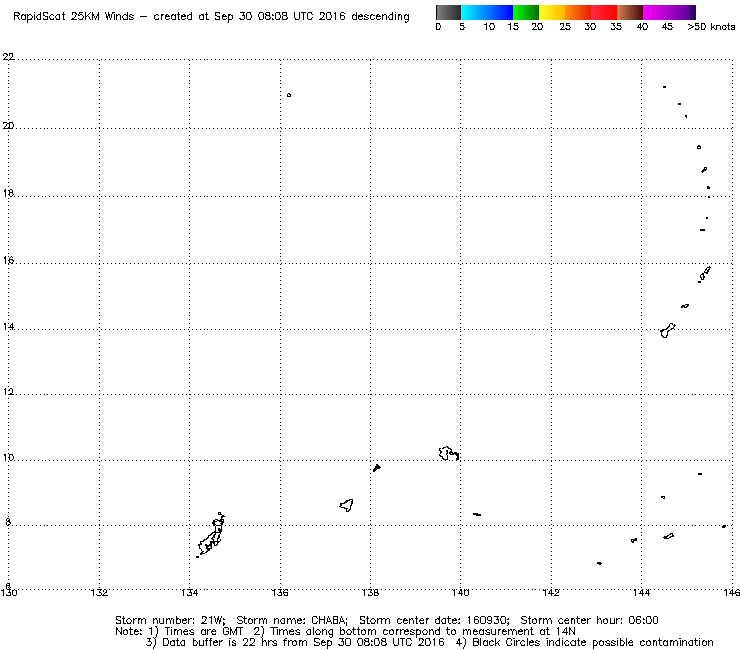Click the 142 longitude axis label
The height and width of the screenshot is (650, 740).
point(551,592)
